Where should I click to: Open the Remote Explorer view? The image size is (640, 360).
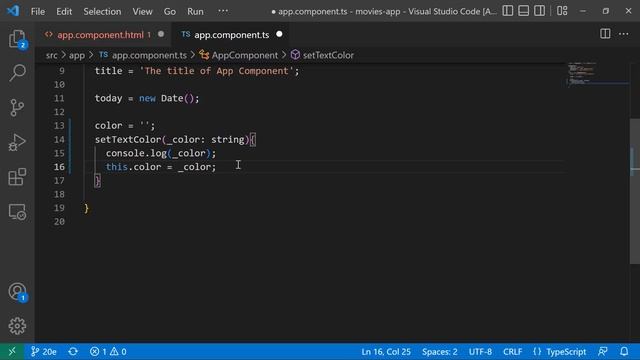[x=17, y=212]
